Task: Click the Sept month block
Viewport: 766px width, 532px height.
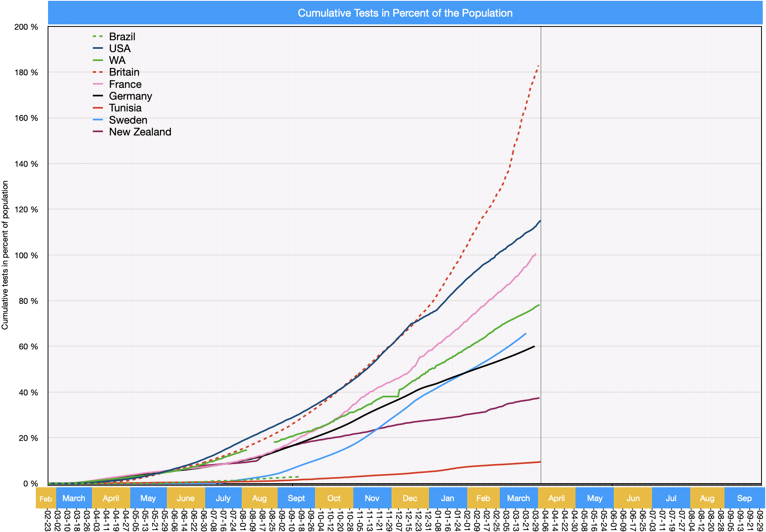Action: coord(296,498)
